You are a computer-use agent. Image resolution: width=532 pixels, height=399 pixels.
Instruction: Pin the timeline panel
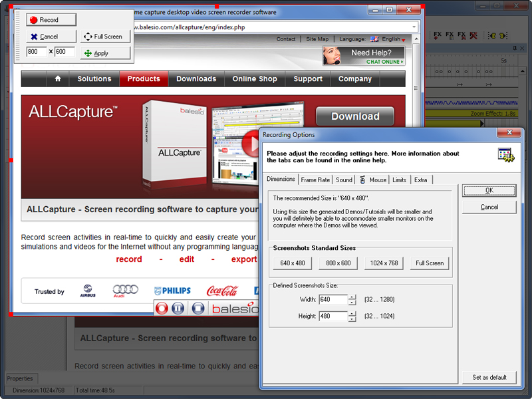coord(515,48)
